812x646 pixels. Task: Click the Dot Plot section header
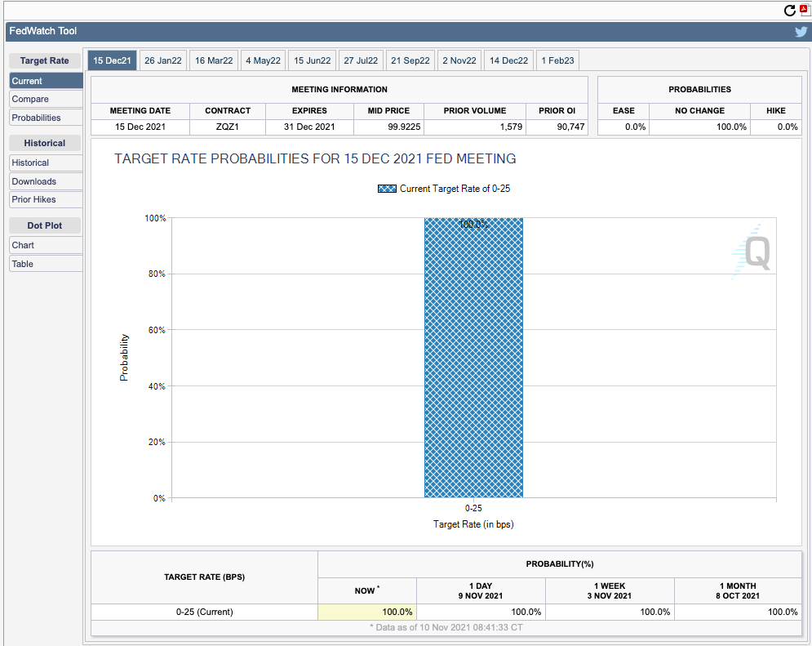(45, 225)
